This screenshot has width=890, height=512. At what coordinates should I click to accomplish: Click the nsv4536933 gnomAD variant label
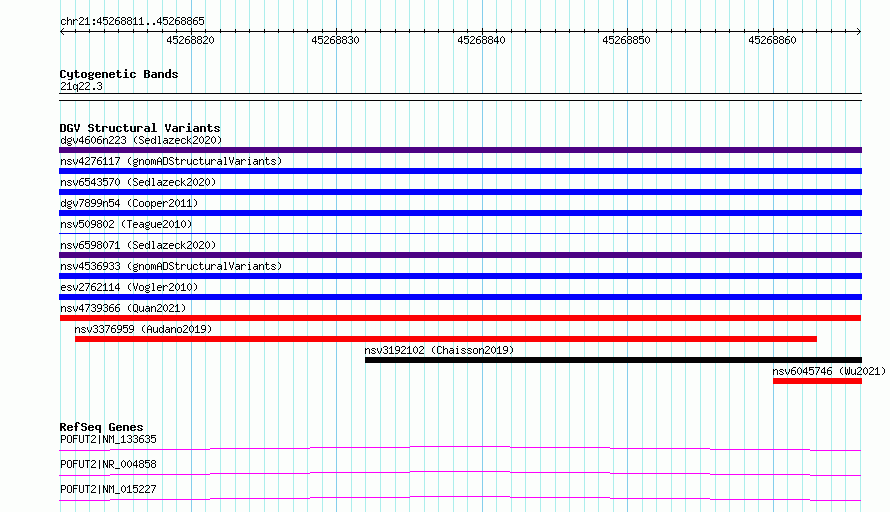[x=171, y=266]
